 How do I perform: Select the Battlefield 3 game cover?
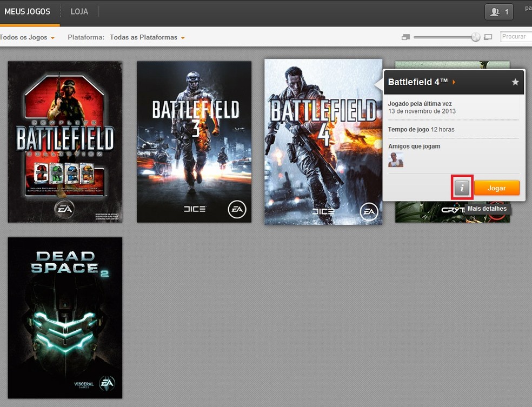(194, 142)
